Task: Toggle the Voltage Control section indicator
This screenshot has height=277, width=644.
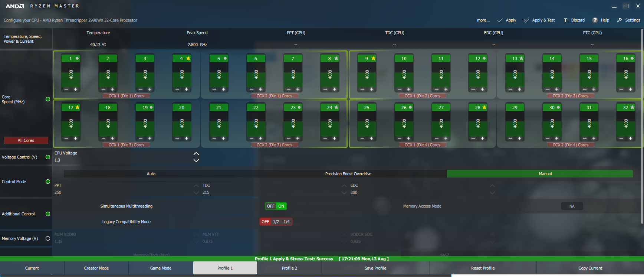Action: tap(48, 157)
